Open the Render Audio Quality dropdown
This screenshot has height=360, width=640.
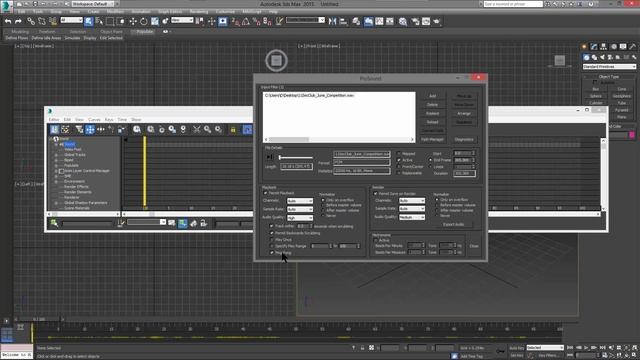coord(411,217)
